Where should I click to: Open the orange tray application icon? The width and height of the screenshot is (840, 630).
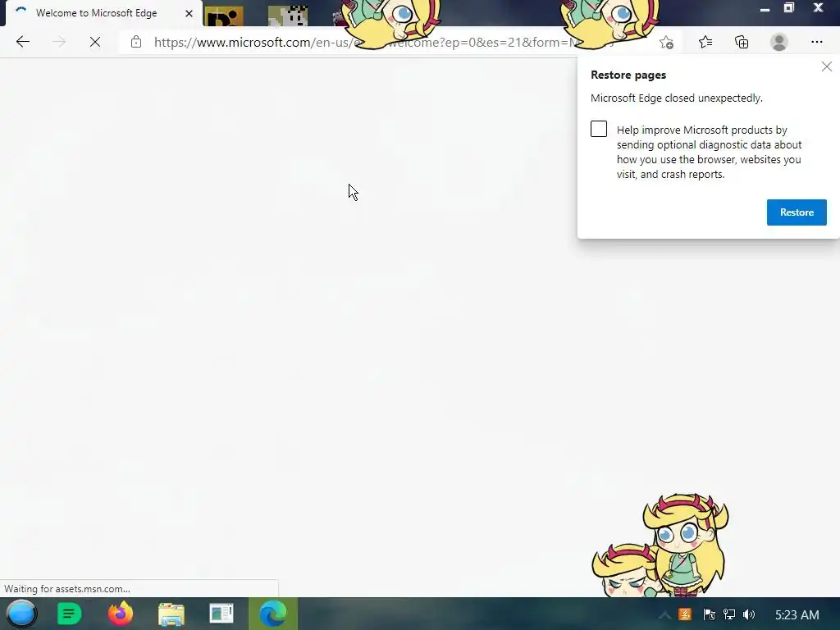(x=685, y=614)
